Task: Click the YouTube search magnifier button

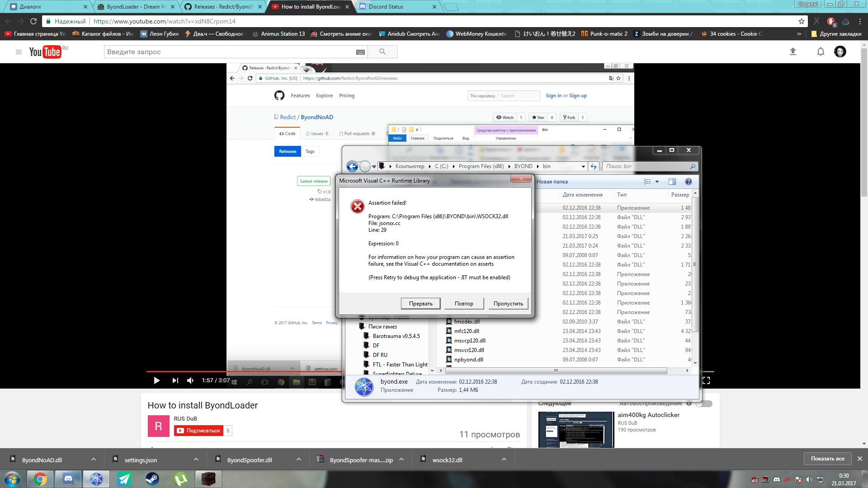Action: [x=382, y=52]
